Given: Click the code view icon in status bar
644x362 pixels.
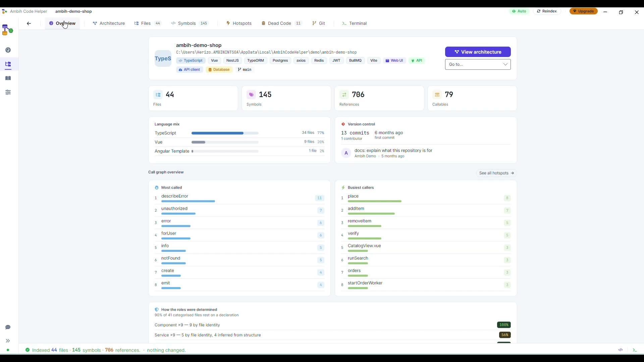Looking at the screenshot, I should pyautogui.click(x=621, y=350).
